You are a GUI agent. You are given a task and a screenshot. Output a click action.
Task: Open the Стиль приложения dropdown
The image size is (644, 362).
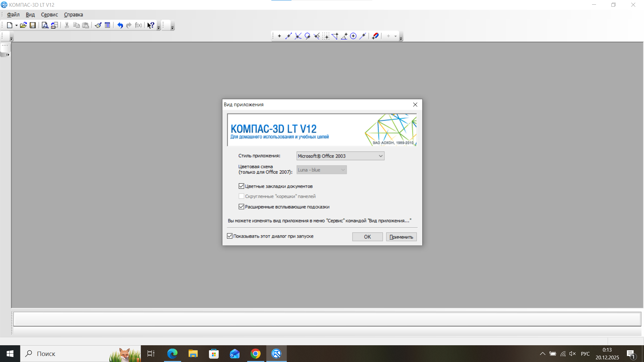point(340,156)
